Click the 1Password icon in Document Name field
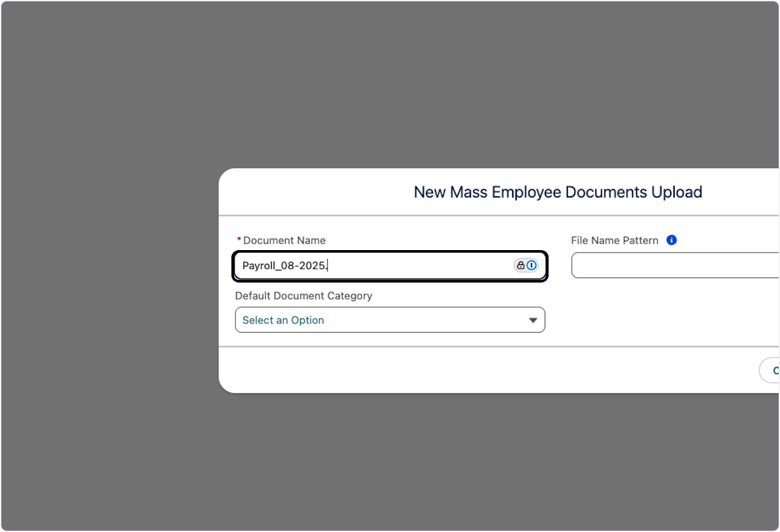Image resolution: width=780 pixels, height=532 pixels. 532,265
